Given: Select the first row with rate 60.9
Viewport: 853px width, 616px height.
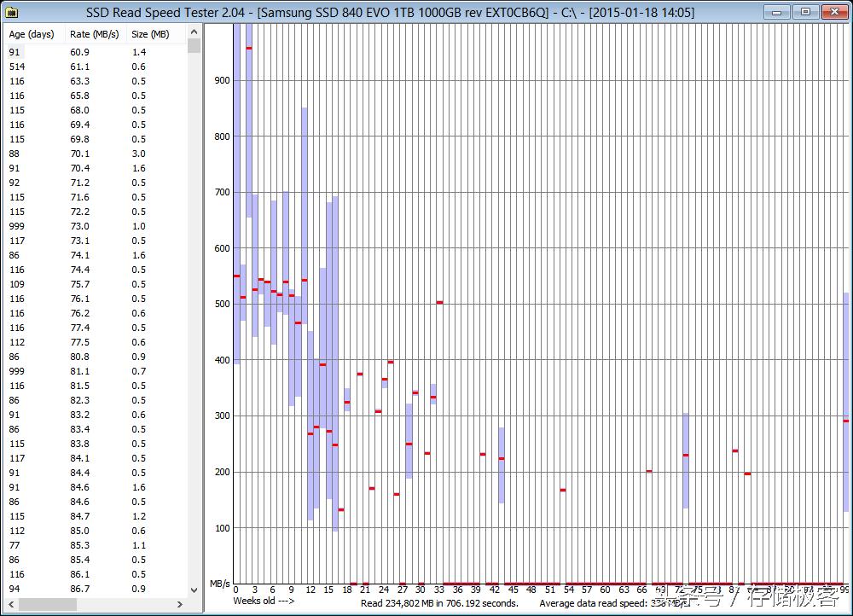Looking at the screenshot, I should (96, 52).
